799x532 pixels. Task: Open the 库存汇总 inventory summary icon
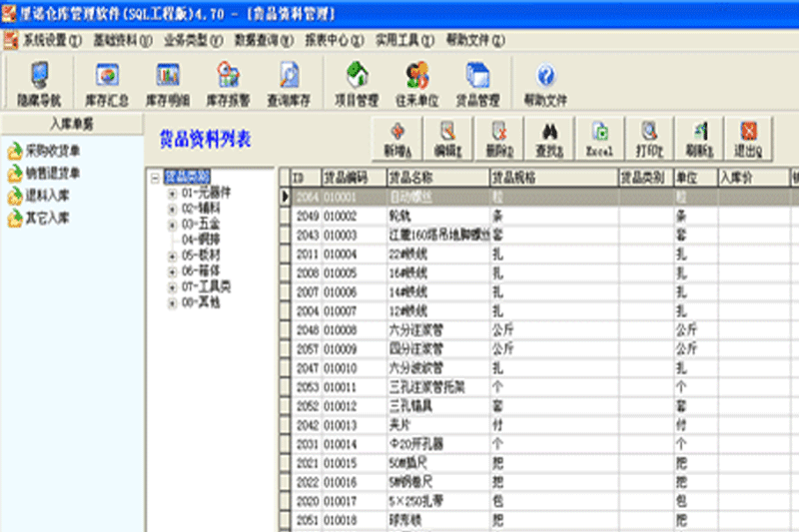click(107, 75)
